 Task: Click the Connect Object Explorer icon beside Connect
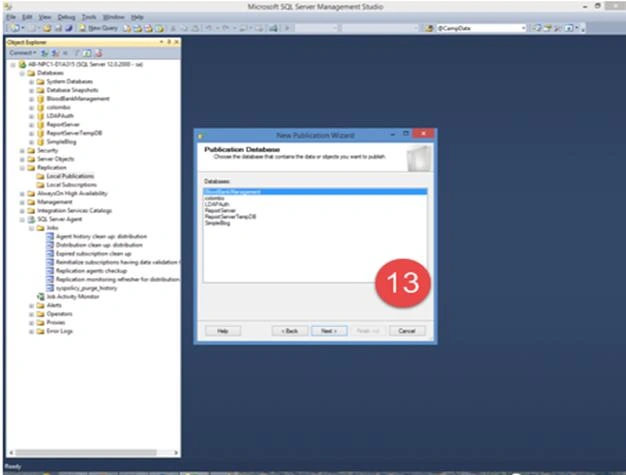point(45,53)
